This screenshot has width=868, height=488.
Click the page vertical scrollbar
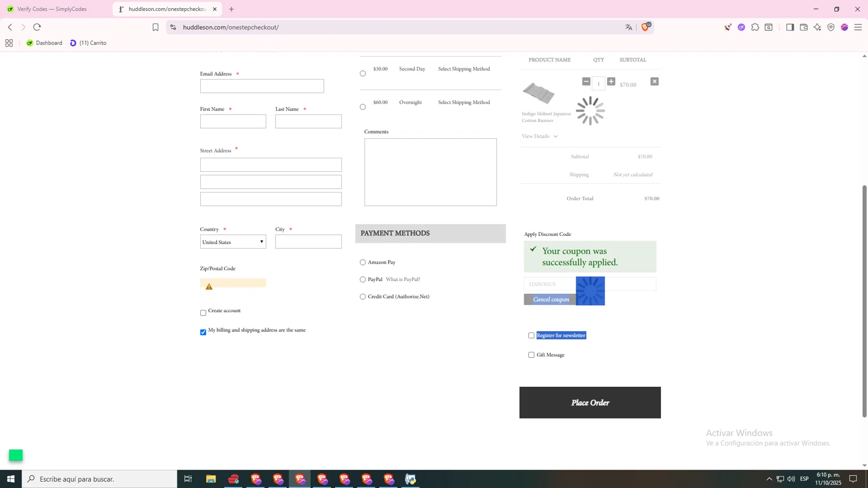865,301
